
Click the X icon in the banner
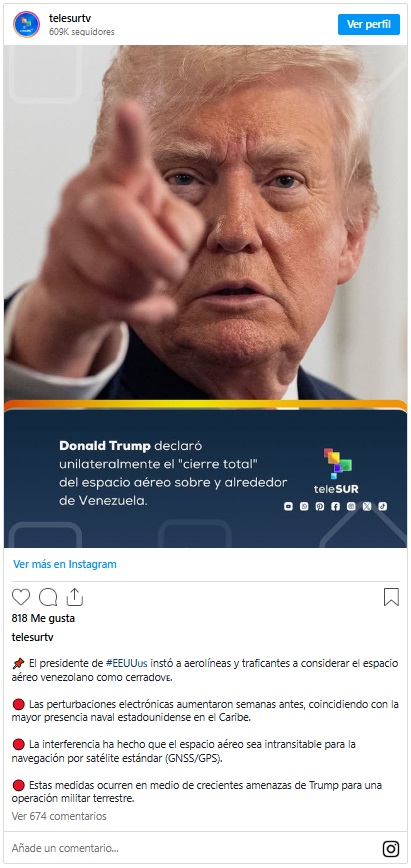pyautogui.click(x=367, y=506)
